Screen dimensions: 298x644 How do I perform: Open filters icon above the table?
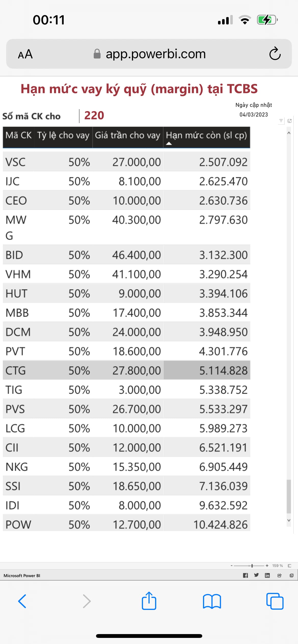click(281, 121)
